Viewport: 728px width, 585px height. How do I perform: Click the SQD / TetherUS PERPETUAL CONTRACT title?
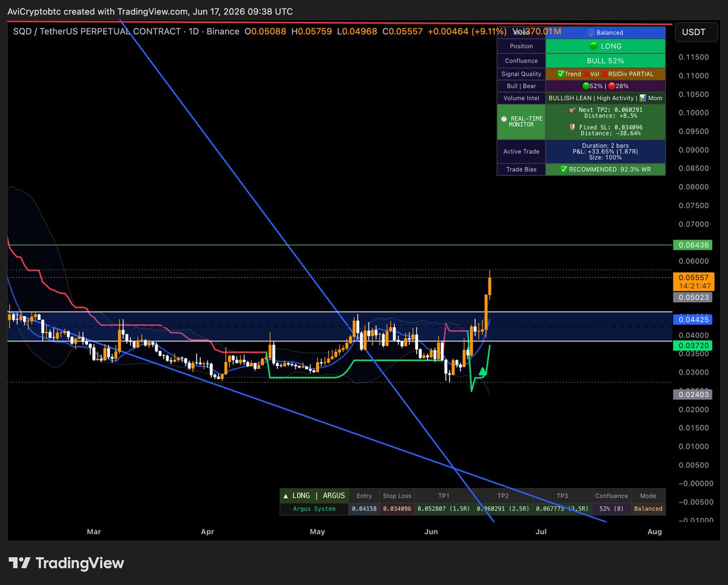pos(97,31)
